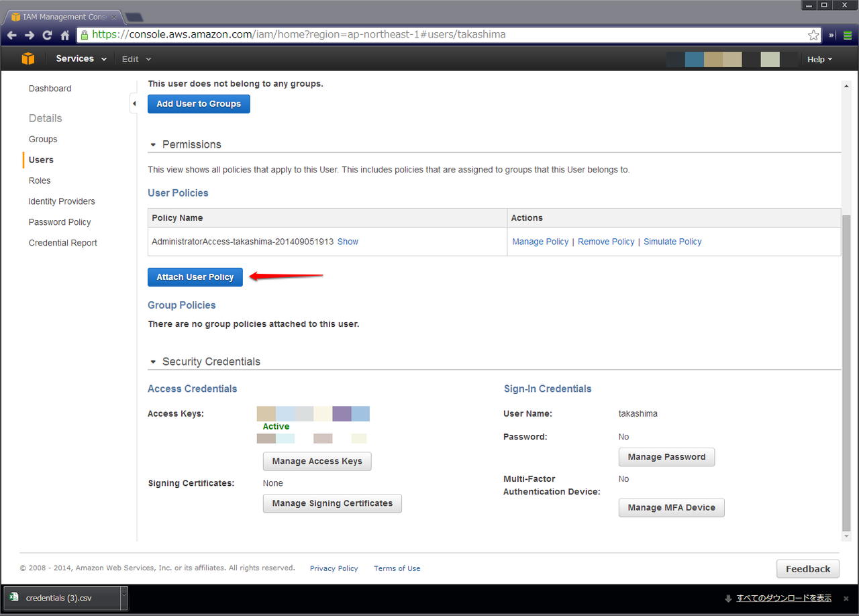859x616 pixels.
Task: Click Manage Signing Certificates button
Action: [332, 503]
